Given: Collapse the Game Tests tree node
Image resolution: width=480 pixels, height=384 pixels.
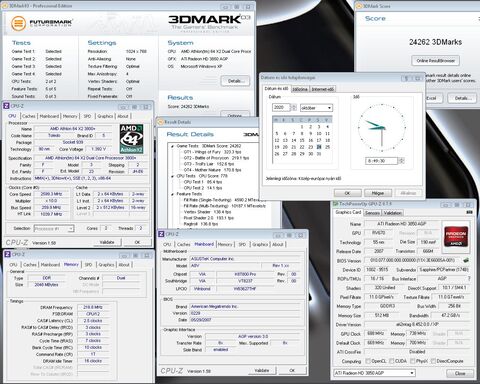Looking at the screenshot, I should pyautogui.click(x=172, y=146).
